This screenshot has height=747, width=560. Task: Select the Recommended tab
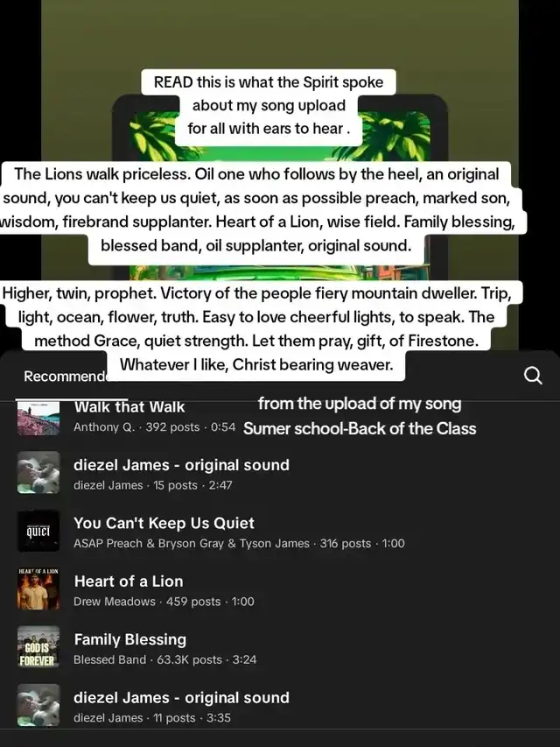coord(66,377)
